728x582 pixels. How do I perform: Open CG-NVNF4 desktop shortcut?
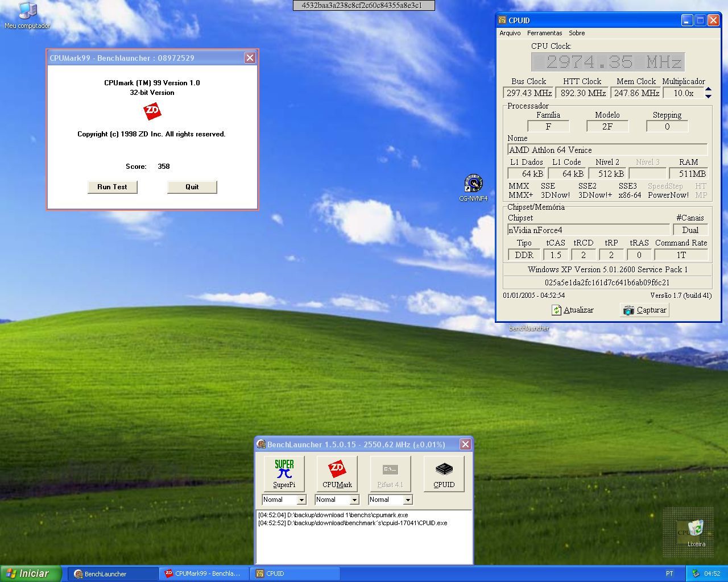pyautogui.click(x=473, y=188)
